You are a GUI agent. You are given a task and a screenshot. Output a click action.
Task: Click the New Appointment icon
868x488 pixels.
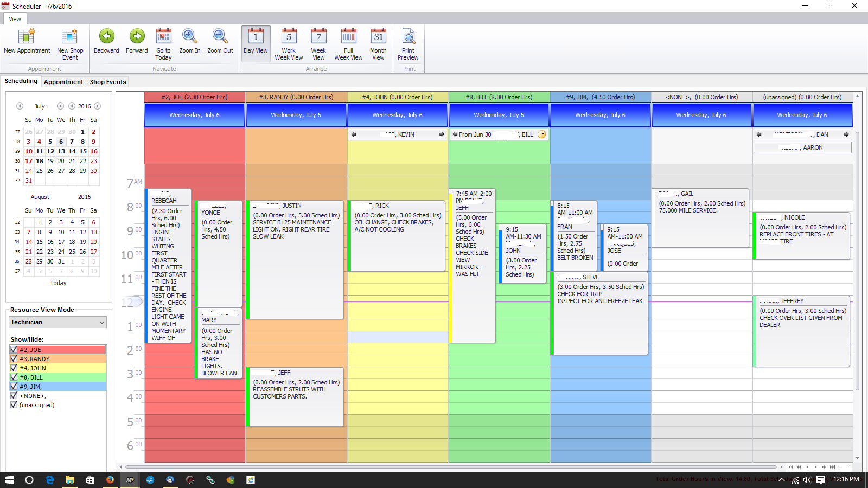click(27, 37)
